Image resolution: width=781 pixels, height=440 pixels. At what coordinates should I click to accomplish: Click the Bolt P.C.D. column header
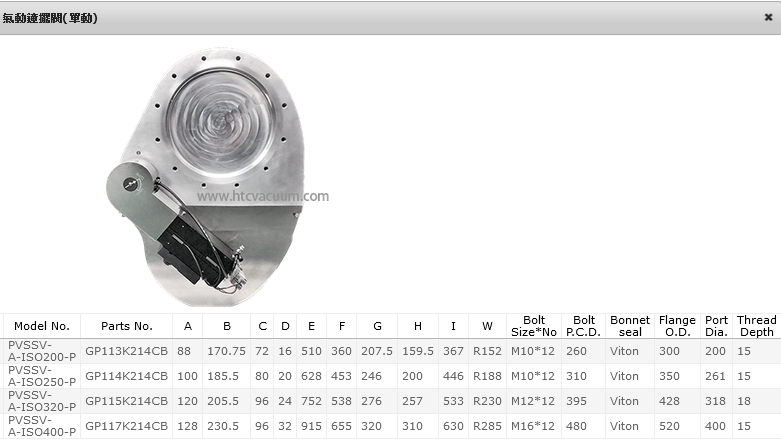click(x=584, y=326)
